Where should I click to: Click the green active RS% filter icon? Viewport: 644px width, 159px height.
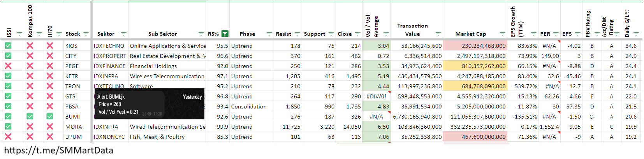click(x=225, y=34)
